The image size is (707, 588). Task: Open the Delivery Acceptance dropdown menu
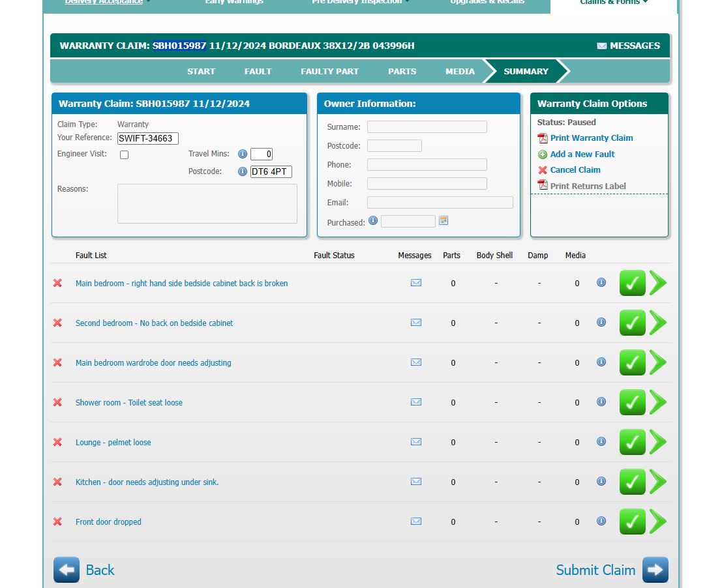click(108, 2)
